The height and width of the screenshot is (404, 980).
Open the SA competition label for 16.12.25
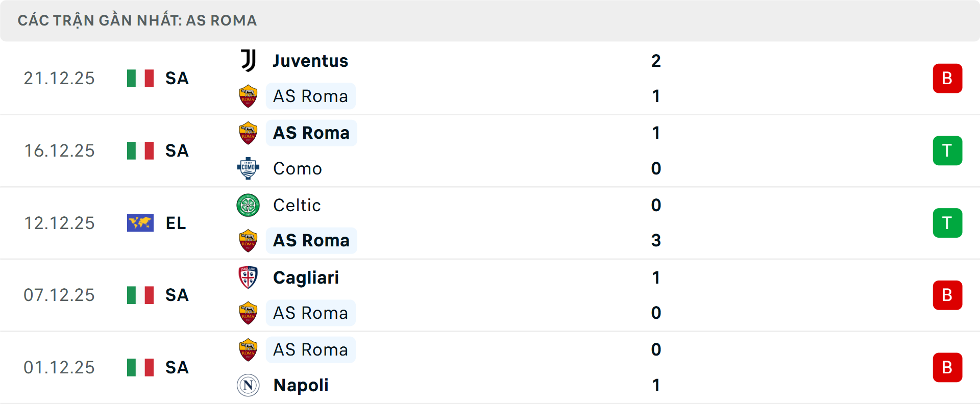[x=176, y=150]
